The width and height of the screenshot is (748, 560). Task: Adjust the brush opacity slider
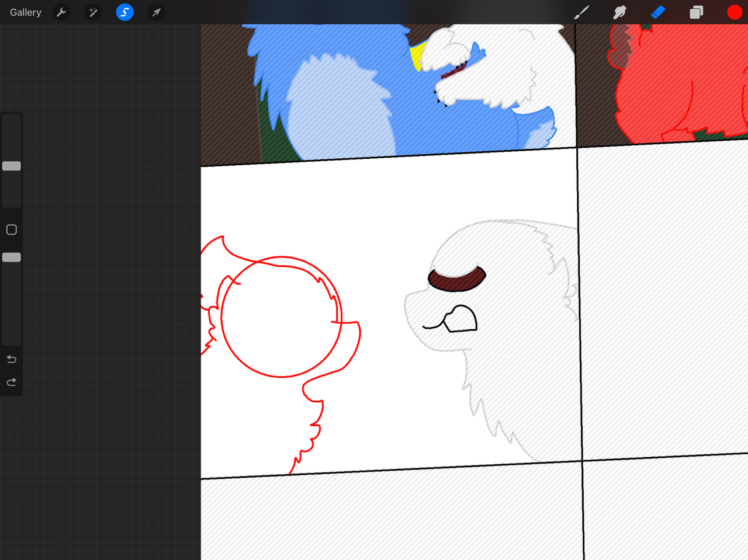coord(12,257)
